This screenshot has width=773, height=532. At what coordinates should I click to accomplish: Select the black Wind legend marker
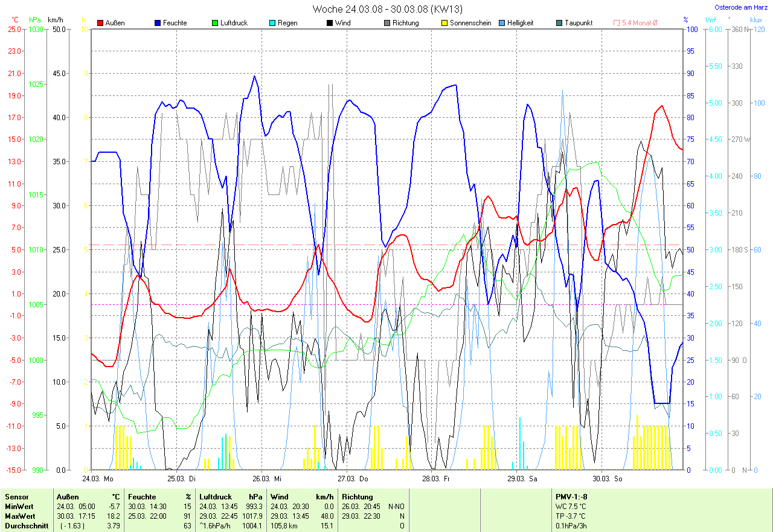tap(330, 23)
